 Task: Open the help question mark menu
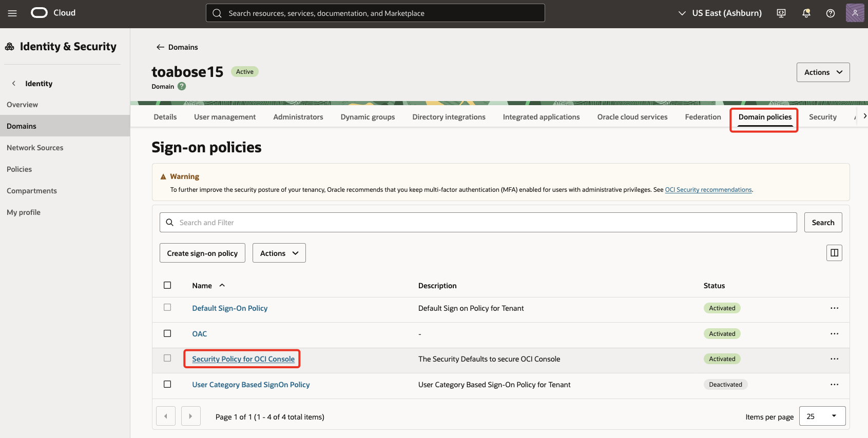[831, 13]
